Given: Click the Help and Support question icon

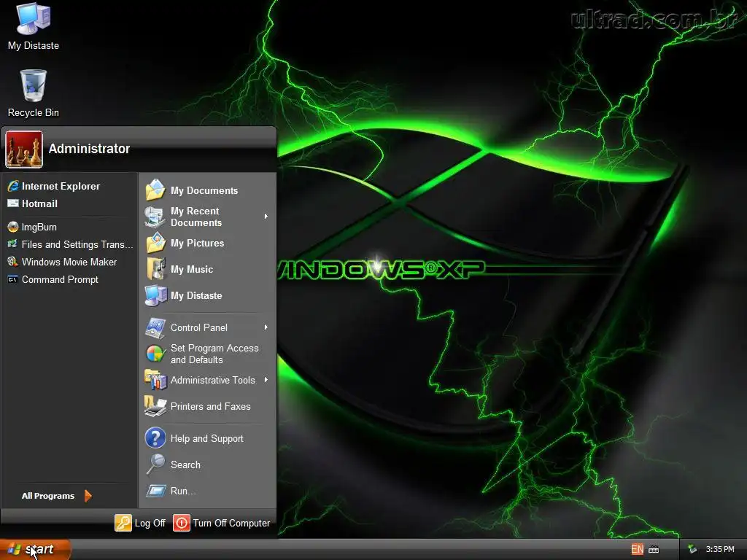Looking at the screenshot, I should [155, 438].
